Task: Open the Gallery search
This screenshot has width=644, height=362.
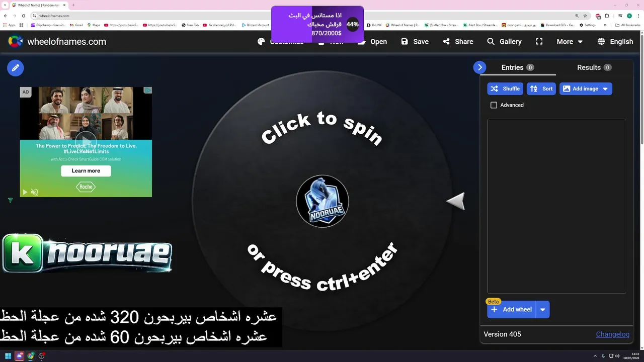Action: pyautogui.click(x=504, y=42)
